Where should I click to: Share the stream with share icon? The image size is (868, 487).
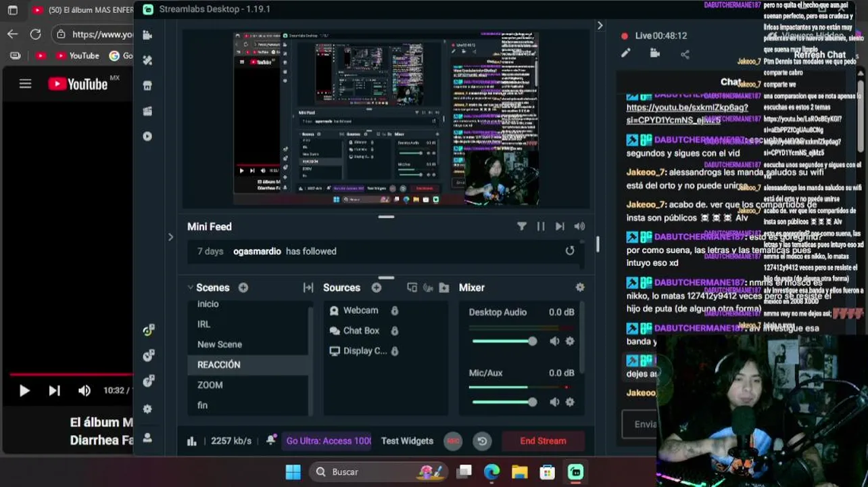click(685, 54)
